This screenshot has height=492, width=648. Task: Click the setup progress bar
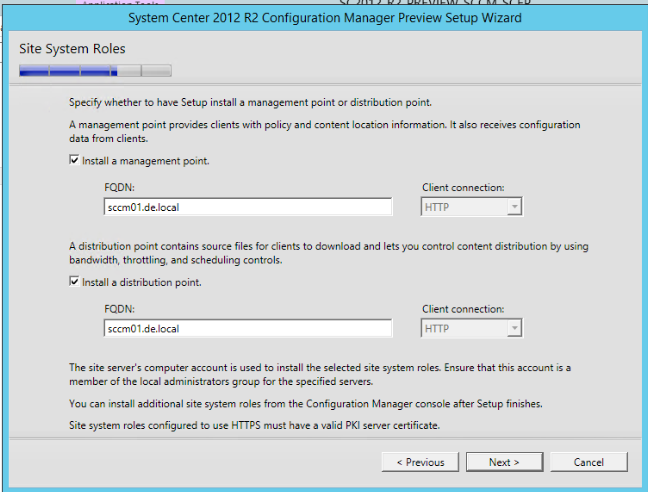click(x=95, y=71)
